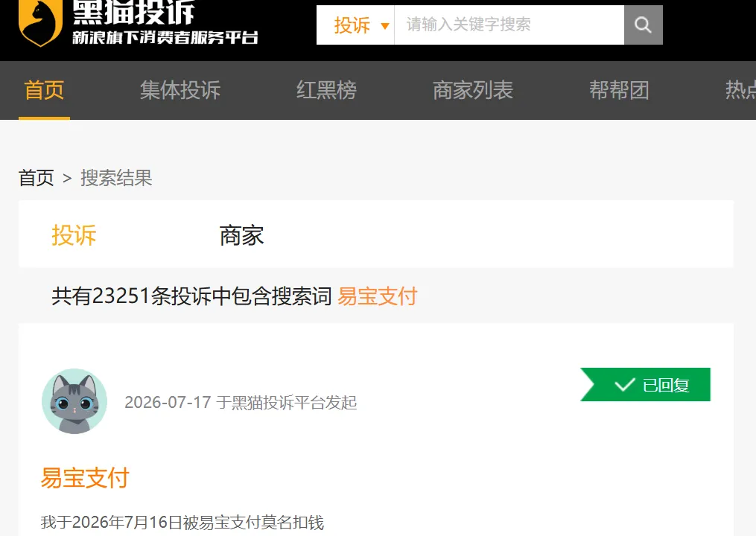Open the 投诉 search type dropdown
The width and height of the screenshot is (756, 536).
coord(356,25)
